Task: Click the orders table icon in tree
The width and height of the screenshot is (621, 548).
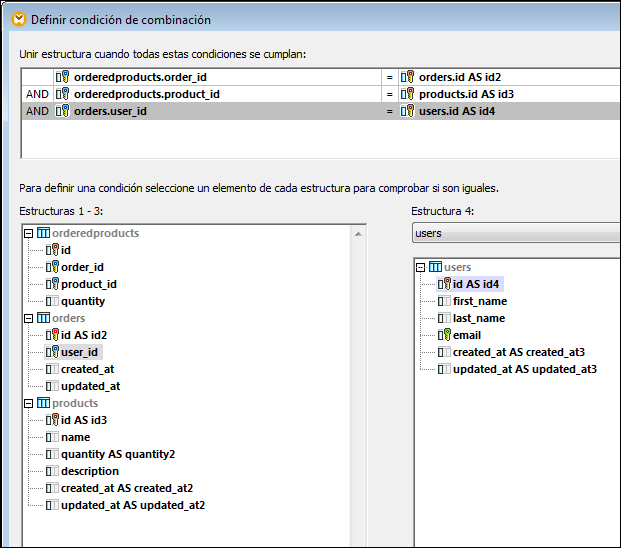Action: 42,318
